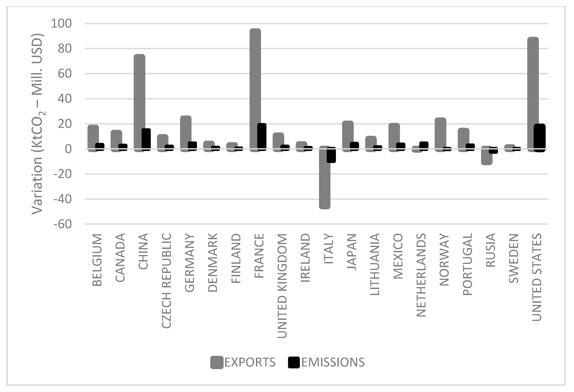Viewport: 574px width, 392px height.
Task: Click the gray EXPORTS legend swatch
Action: coord(217,362)
